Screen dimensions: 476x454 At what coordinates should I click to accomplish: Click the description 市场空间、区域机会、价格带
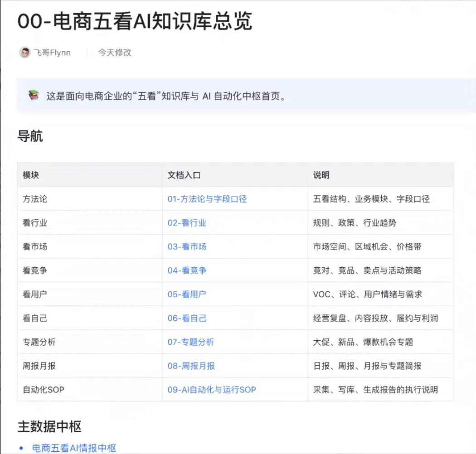click(x=367, y=247)
